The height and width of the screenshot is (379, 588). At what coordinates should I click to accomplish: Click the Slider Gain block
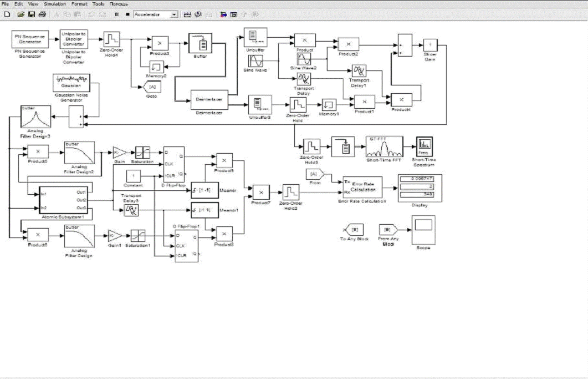[x=430, y=46]
